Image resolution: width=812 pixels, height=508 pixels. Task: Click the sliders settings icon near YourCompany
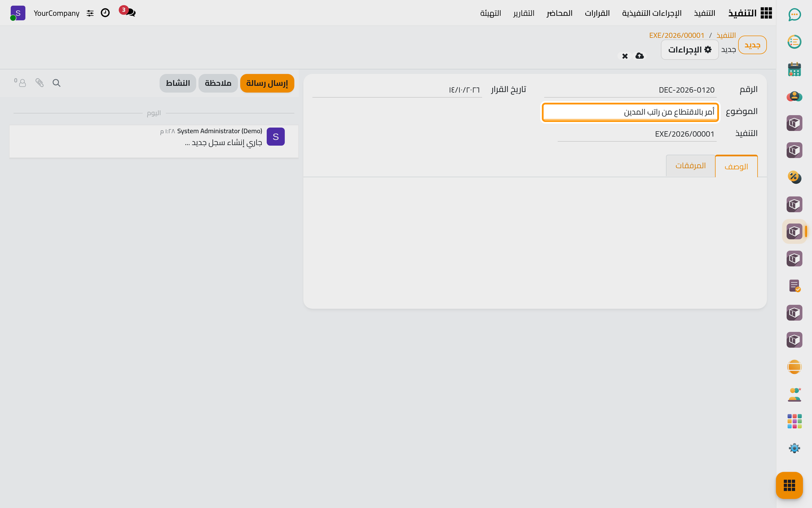point(90,14)
